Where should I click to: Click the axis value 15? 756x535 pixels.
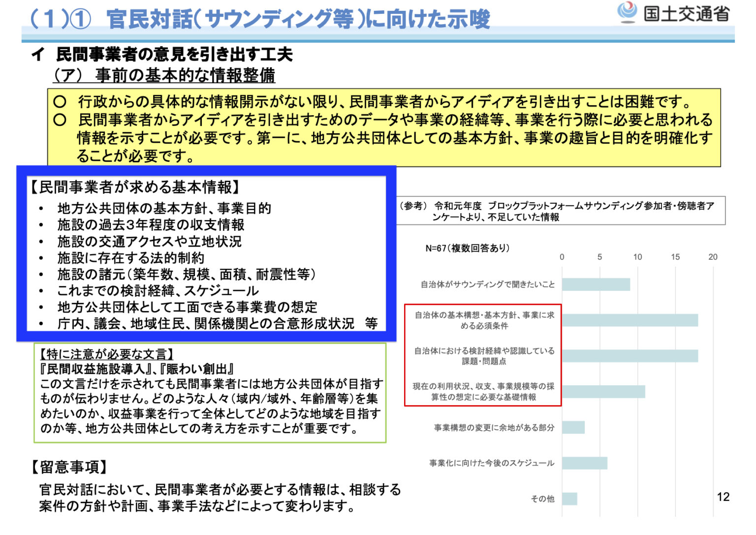[675, 257]
